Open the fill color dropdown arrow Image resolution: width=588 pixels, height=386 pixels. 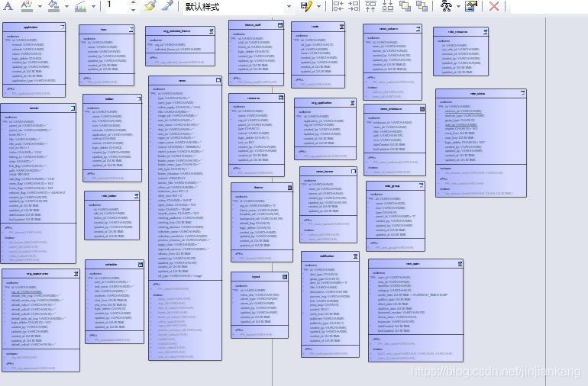click(66, 6)
